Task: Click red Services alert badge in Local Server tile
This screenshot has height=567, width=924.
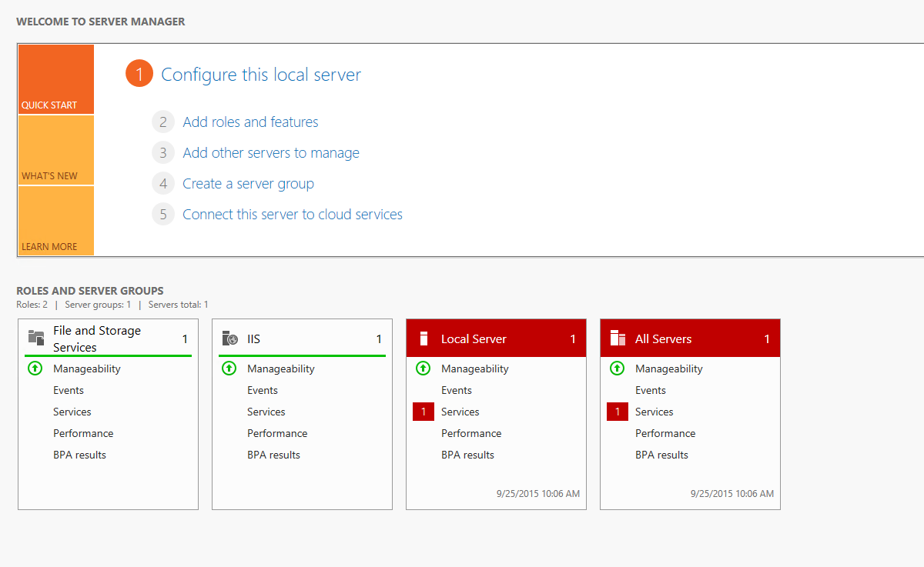Action: coord(423,412)
